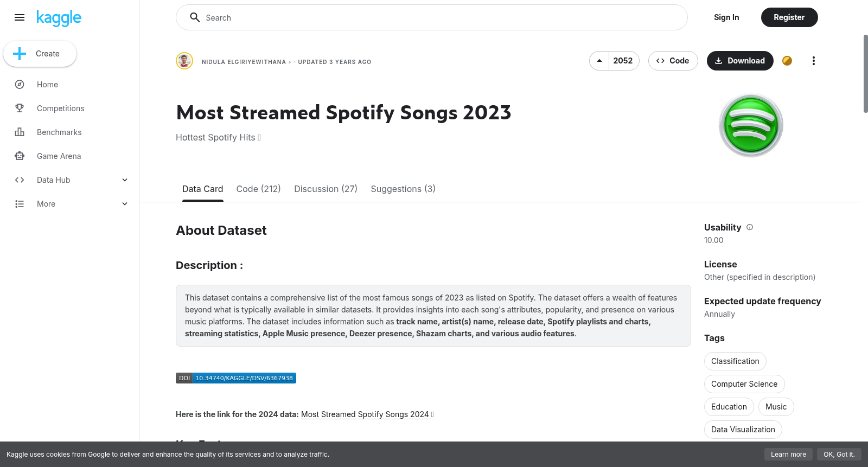
Task: Open Game Arena in sidebar
Action: coord(59,156)
